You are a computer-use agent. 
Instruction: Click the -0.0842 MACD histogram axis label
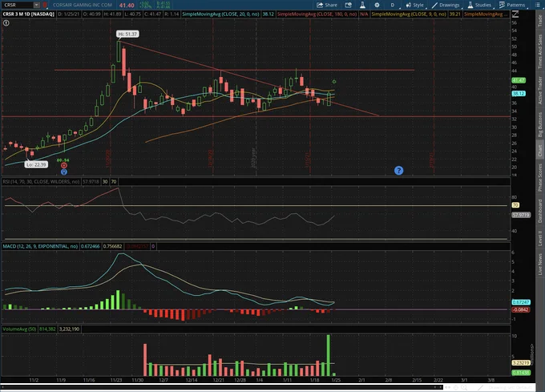[521, 309]
